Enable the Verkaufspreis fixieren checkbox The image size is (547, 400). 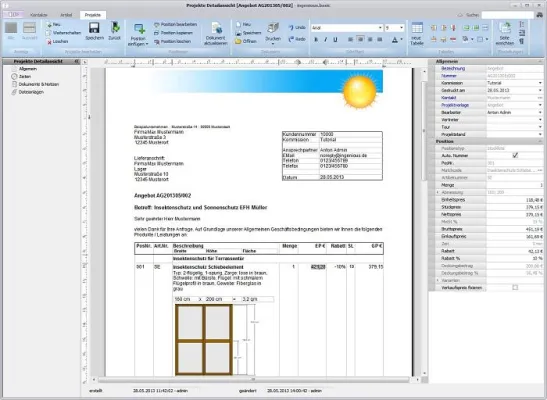coord(515,288)
